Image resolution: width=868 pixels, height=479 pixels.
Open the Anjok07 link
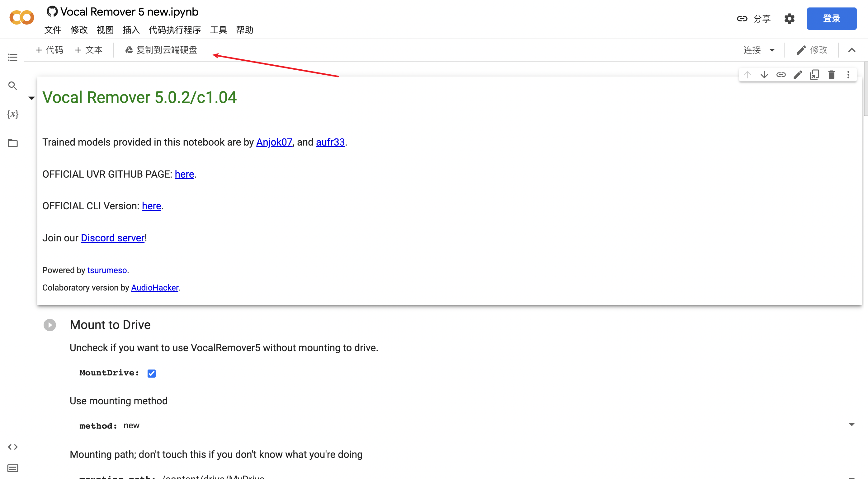coord(274,142)
